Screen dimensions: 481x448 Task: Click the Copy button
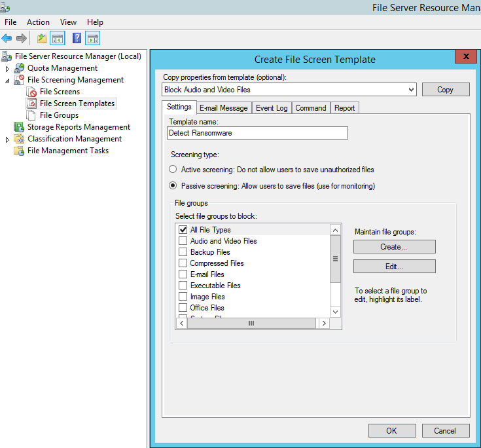click(446, 90)
